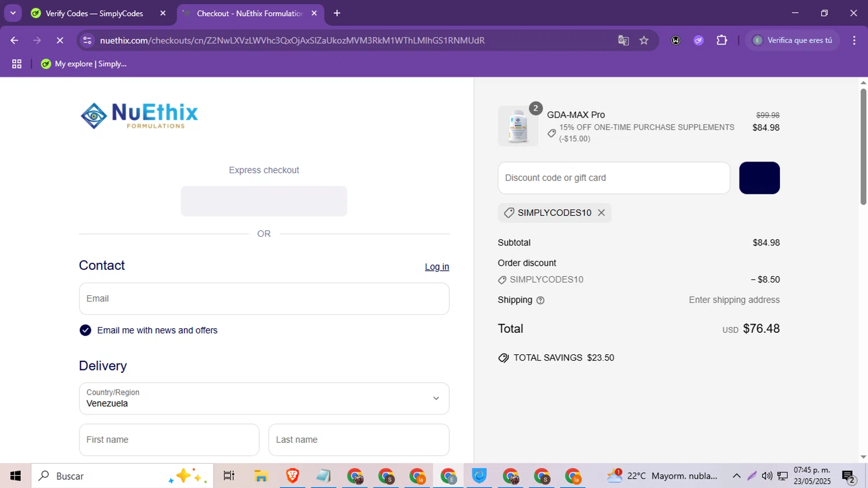Viewport: 868px width, 488px height.
Task: Click the dark Apply discount button
Action: [x=759, y=178]
